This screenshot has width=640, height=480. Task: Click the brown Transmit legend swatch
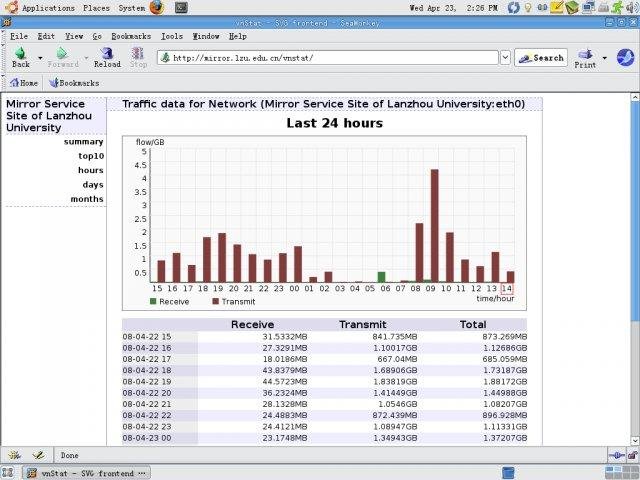(x=215, y=300)
